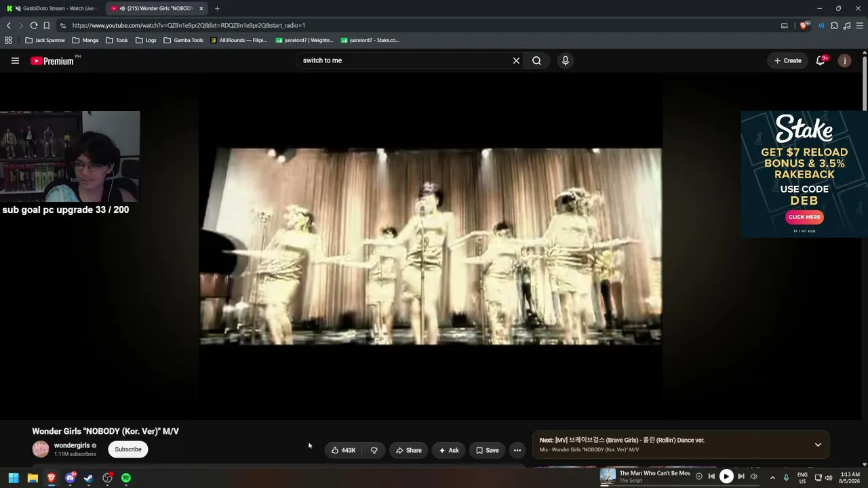Expand the Mix playlist panel chevron
868x488 pixels.
pyautogui.click(x=818, y=445)
